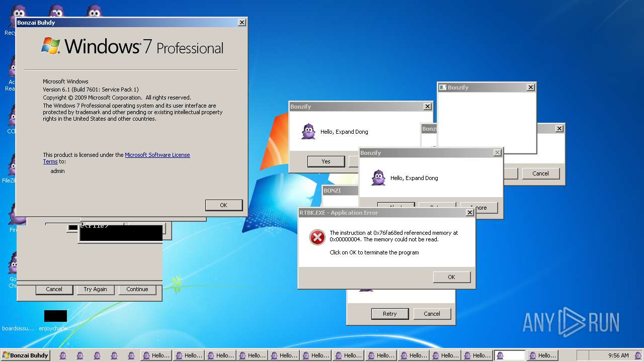644x362 pixels.
Task: Select the Hello taskbar button after the blank one
Action: 542,355
